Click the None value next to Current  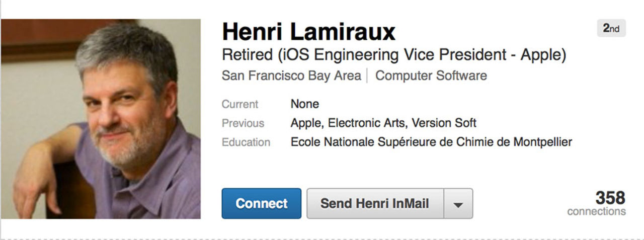pos(305,105)
